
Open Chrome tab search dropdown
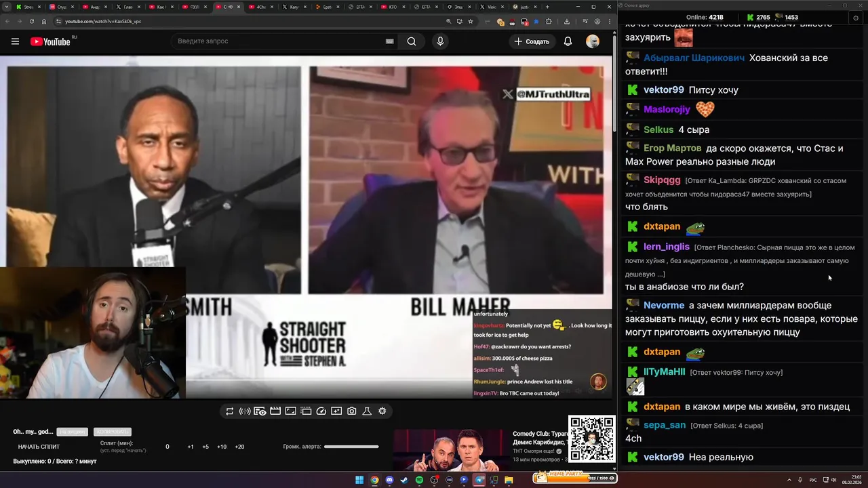7,7
